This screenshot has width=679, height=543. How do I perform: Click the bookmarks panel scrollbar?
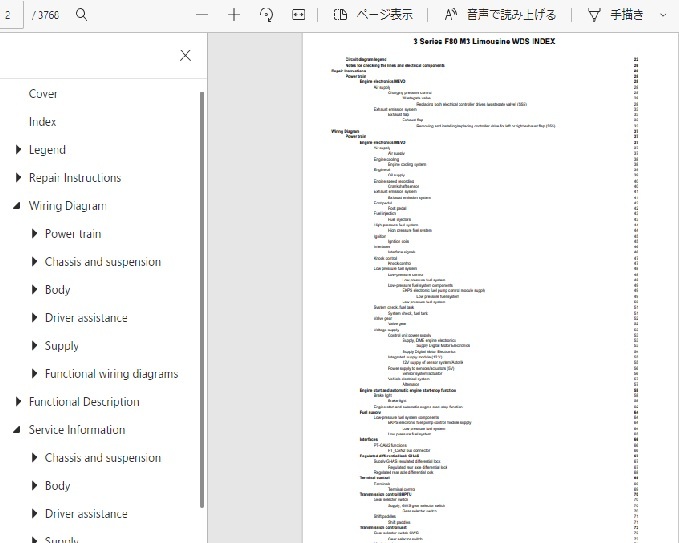click(x=201, y=299)
